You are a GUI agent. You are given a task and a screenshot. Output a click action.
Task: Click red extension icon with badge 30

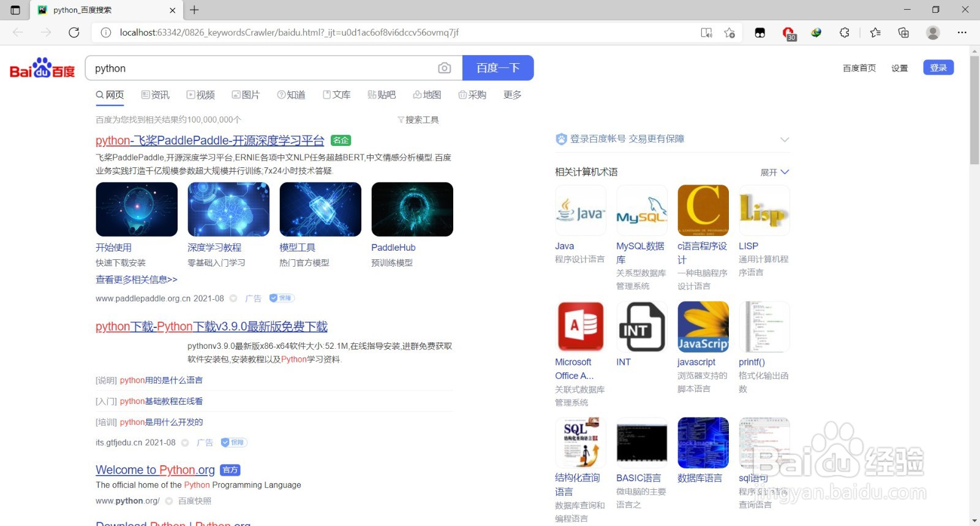click(x=788, y=33)
